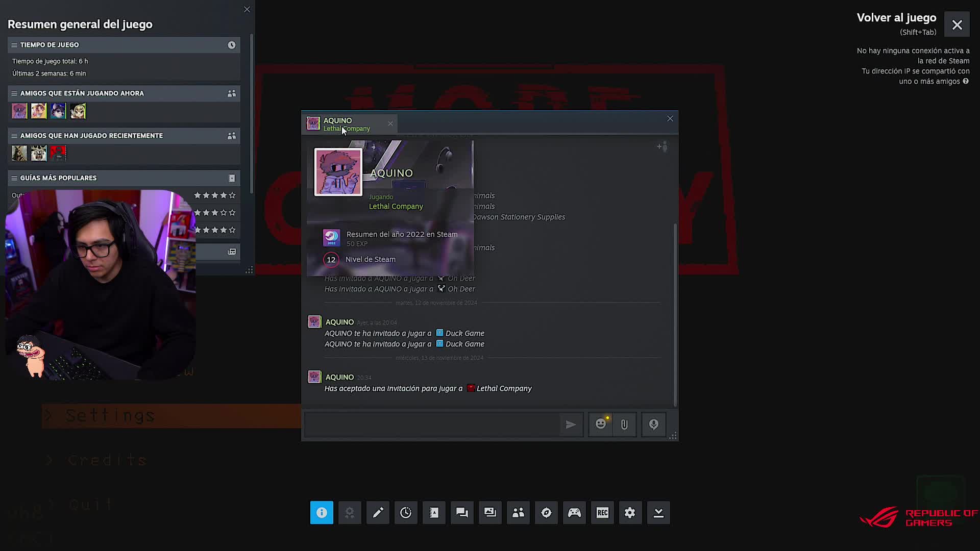Attach a file using the paperclip icon

(x=624, y=424)
